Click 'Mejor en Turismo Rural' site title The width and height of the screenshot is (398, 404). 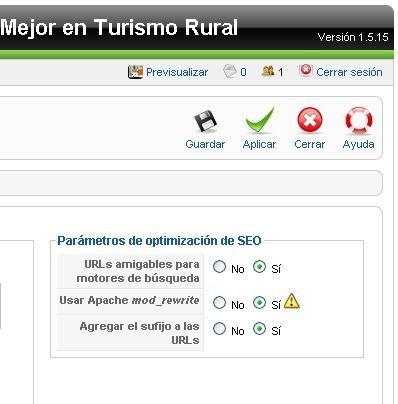[119, 27]
